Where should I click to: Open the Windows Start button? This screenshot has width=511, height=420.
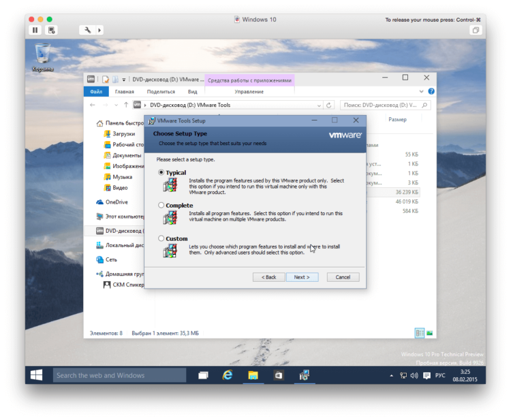(x=37, y=375)
